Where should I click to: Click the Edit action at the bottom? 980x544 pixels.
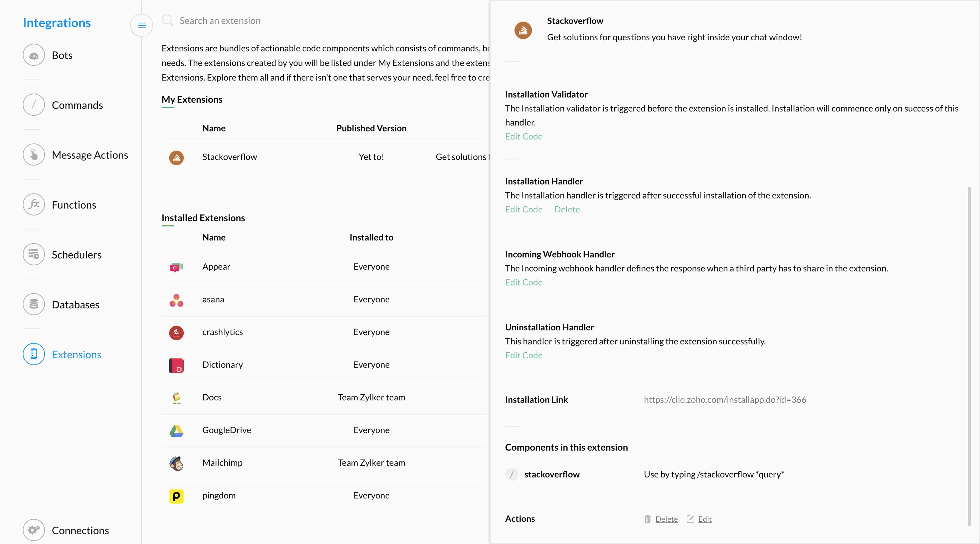click(699, 519)
